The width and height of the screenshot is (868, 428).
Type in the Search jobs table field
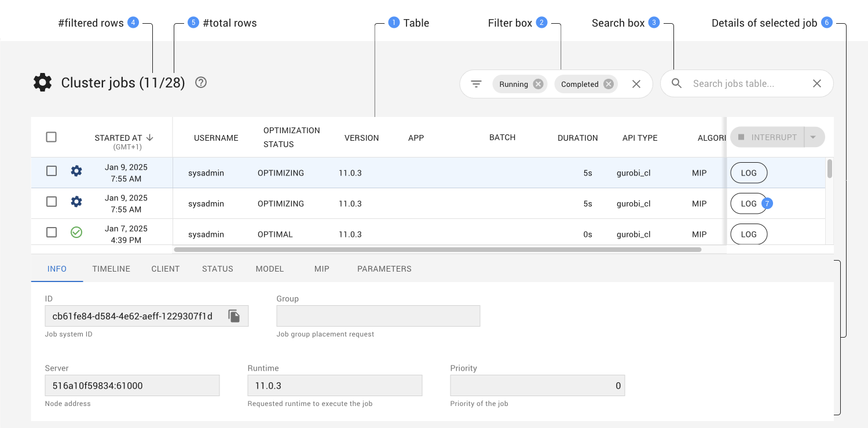pos(747,84)
